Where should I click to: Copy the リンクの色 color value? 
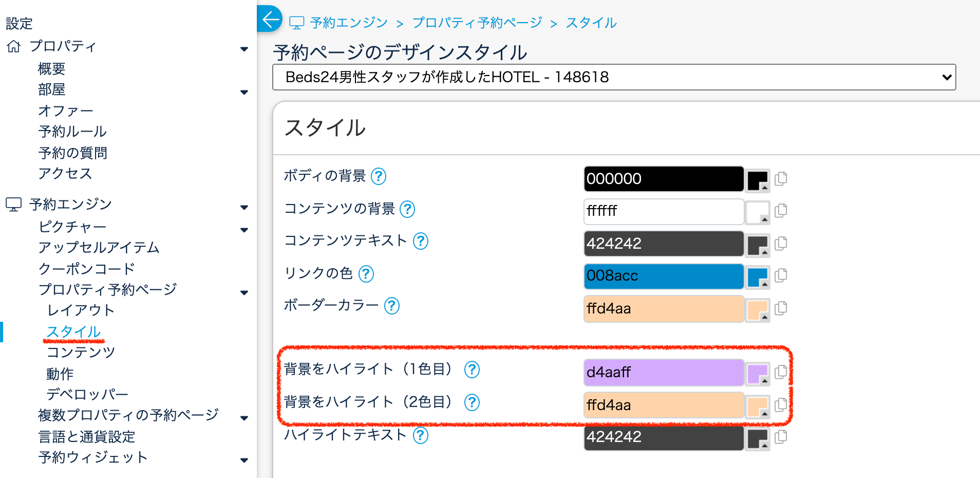point(781,275)
